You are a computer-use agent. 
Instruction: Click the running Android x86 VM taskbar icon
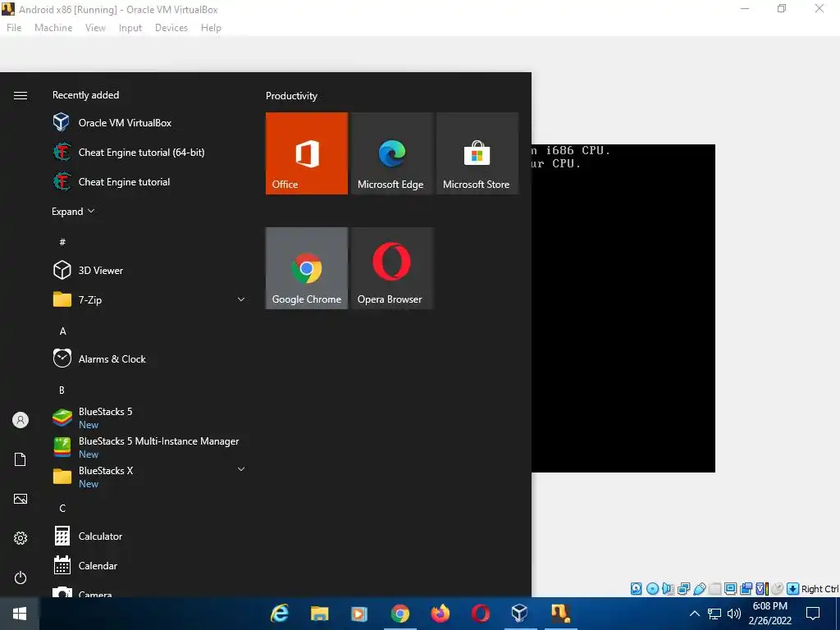[560, 614]
